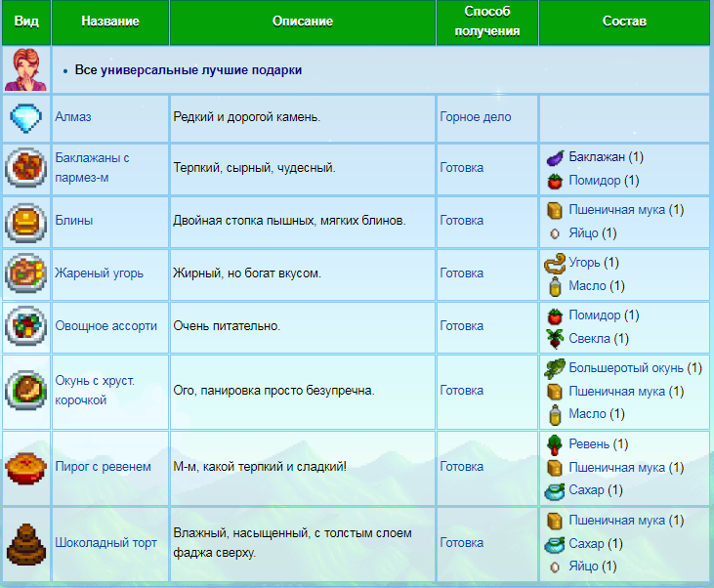Open the Алмаз item link
The image size is (714, 588).
(73, 117)
